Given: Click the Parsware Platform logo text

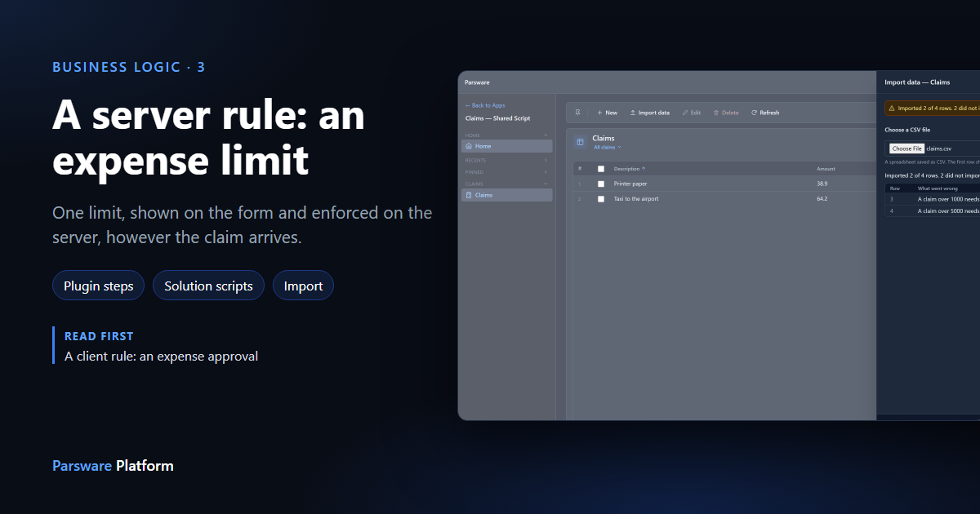Looking at the screenshot, I should coord(113,466).
